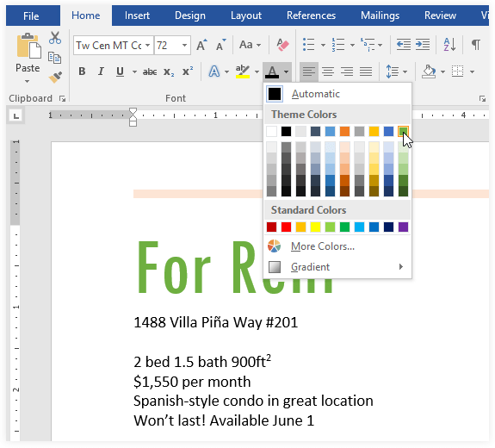Viewport: 495px width, 448px height.
Task: Click the ruler indent marker
Action: (133, 117)
